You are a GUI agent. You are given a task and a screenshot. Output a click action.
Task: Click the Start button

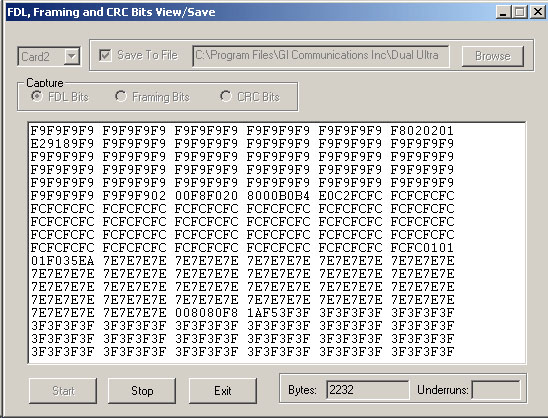pyautogui.click(x=63, y=390)
